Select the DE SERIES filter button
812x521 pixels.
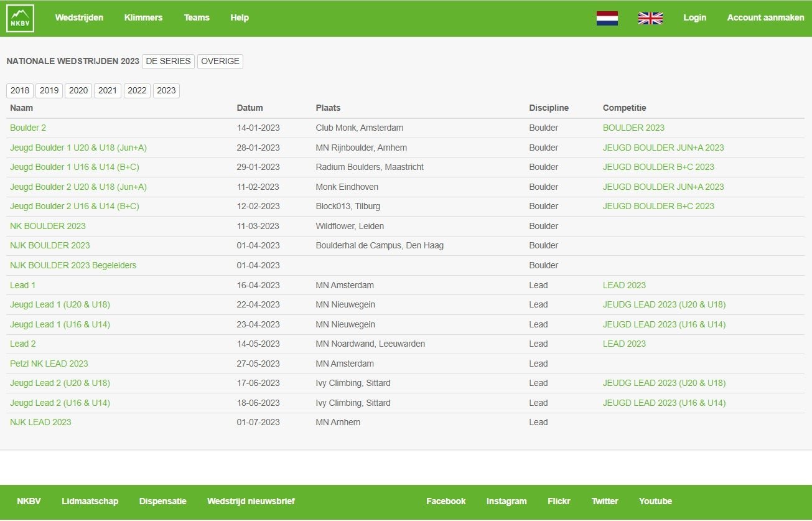(168, 61)
